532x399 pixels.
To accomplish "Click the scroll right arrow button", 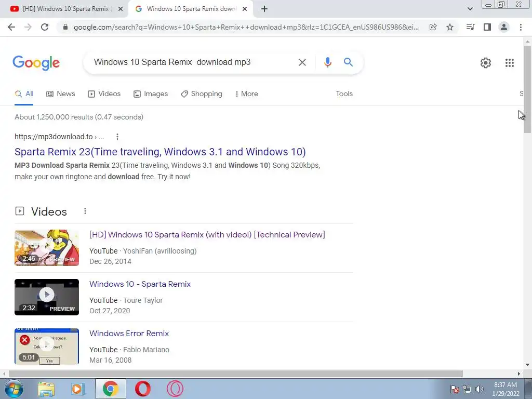I will [x=519, y=374].
